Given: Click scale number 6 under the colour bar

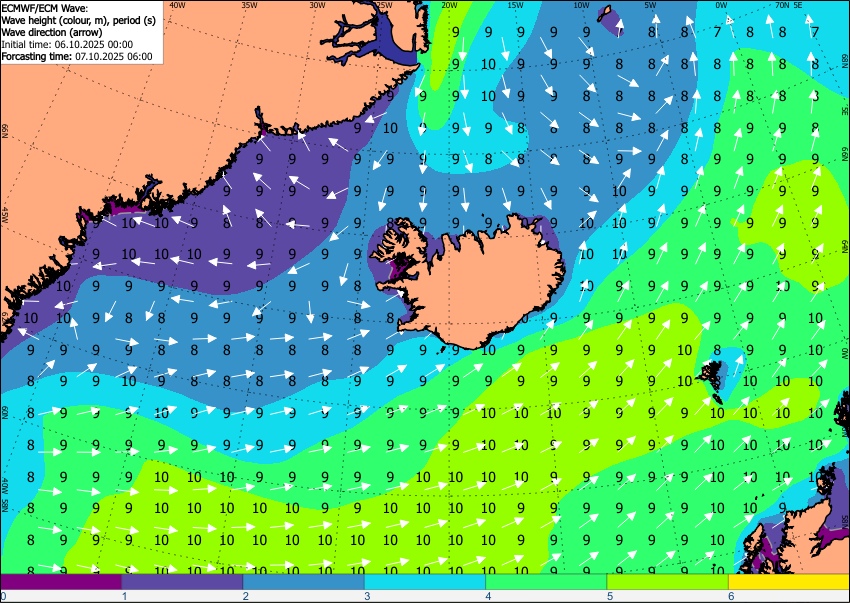Looking at the screenshot, I should click(x=731, y=596).
